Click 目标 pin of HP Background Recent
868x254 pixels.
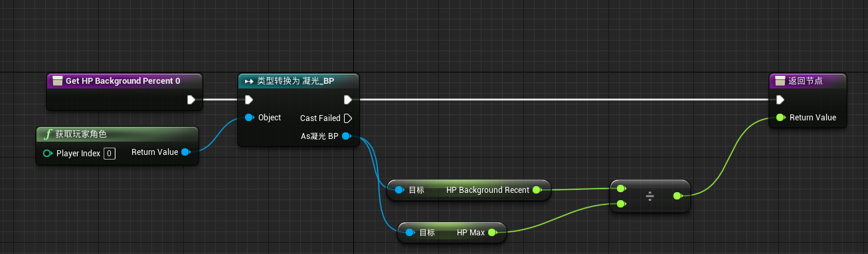[x=399, y=190]
